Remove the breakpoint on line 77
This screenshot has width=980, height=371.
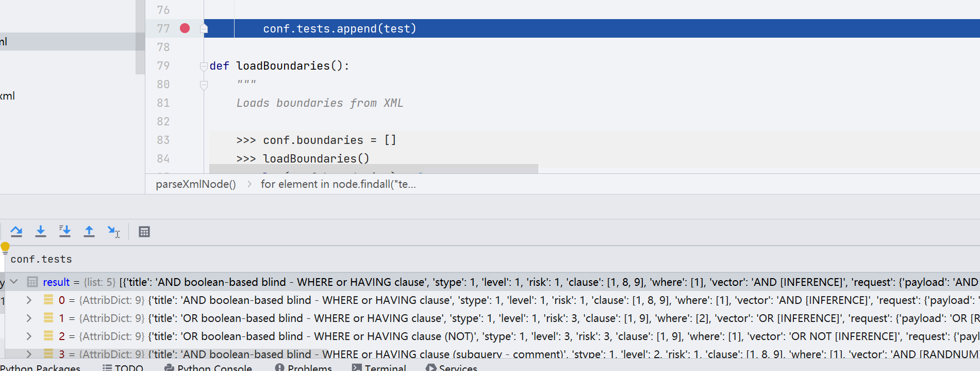tap(185, 28)
